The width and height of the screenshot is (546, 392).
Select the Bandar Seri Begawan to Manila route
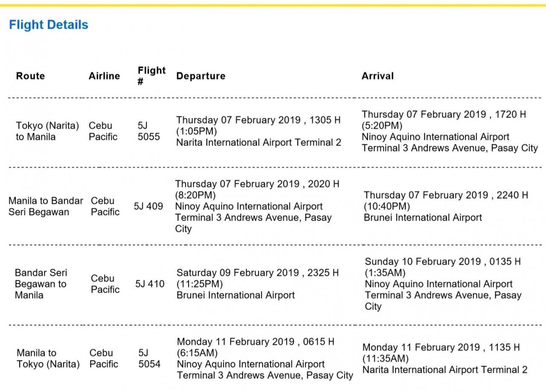(x=41, y=284)
